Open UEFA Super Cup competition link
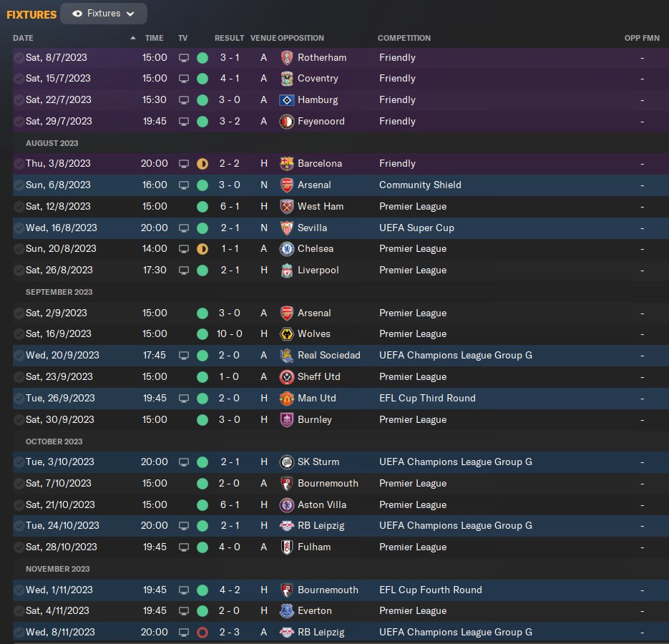This screenshot has width=669, height=644. tap(416, 228)
